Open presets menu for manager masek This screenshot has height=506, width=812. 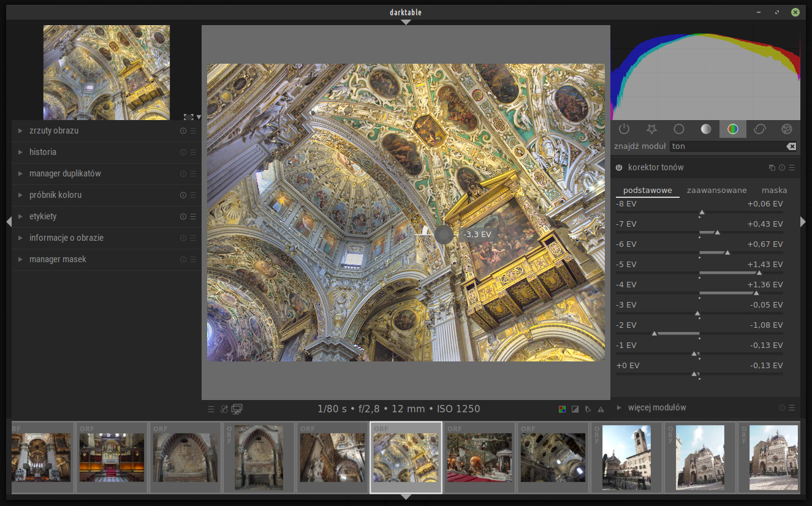(193, 260)
